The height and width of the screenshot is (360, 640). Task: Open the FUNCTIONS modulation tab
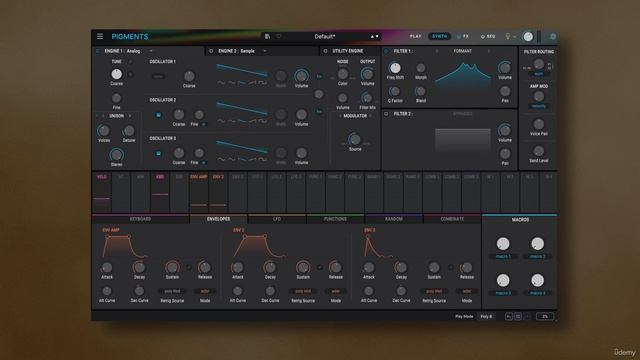[x=335, y=219]
